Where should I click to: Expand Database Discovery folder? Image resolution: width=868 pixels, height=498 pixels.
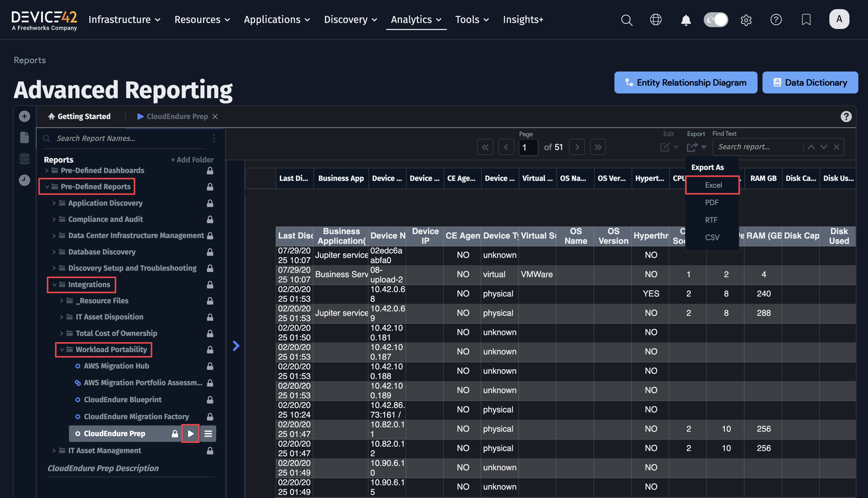pyautogui.click(x=54, y=252)
